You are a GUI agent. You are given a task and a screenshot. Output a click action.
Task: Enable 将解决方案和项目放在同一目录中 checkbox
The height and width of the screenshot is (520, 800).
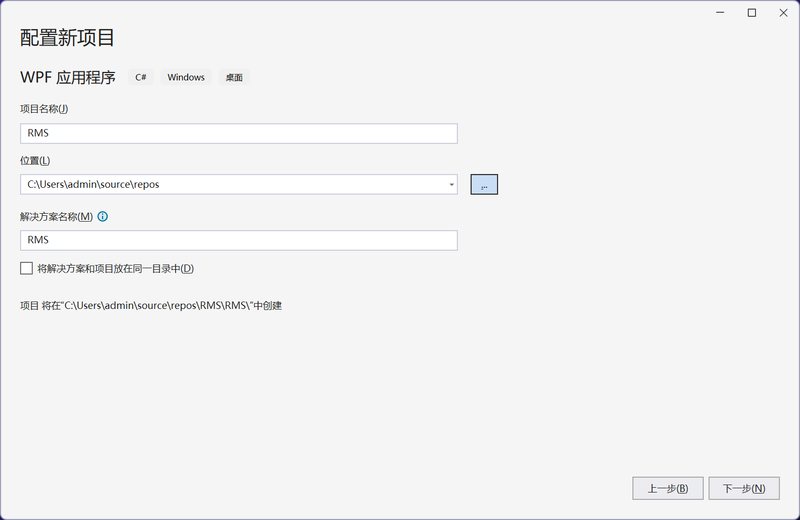(26, 268)
